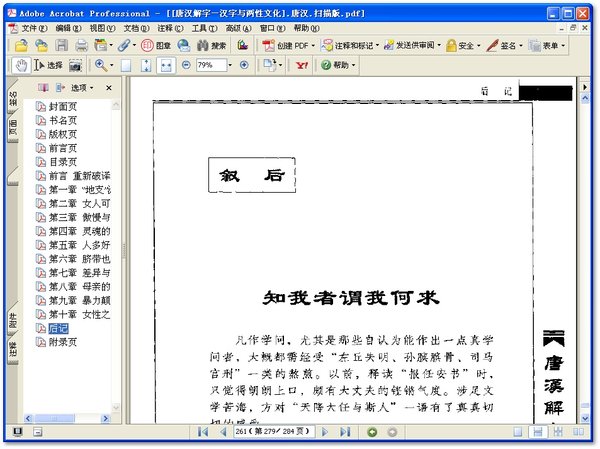This screenshot has height=449, width=600.
Task: Click document vertical scrollbar down arrow
Action: coord(585,418)
